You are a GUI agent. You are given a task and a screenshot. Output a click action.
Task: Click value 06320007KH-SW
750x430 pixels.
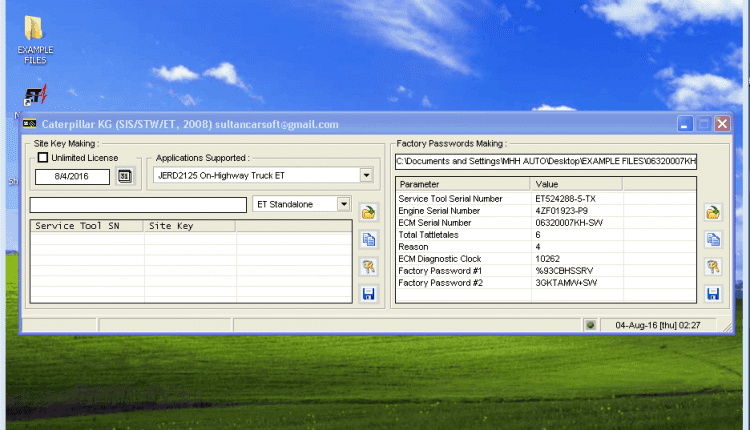569,223
